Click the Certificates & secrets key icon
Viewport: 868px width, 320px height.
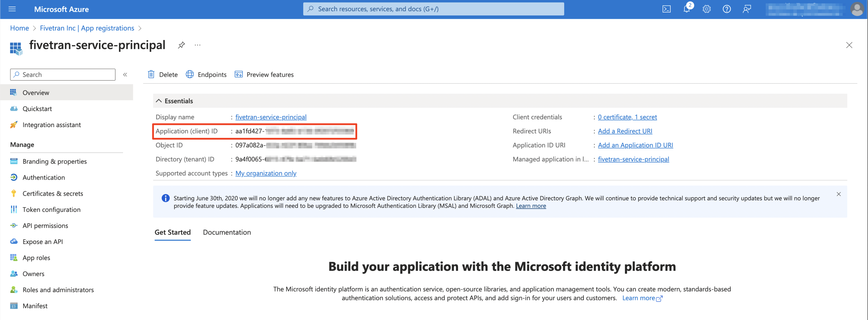(x=14, y=194)
